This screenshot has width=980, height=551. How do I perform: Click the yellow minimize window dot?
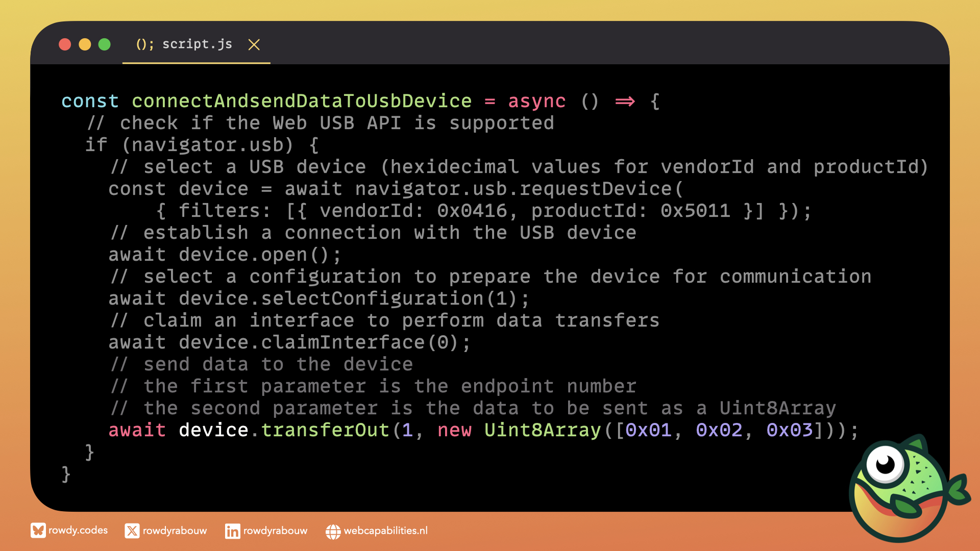85,45
